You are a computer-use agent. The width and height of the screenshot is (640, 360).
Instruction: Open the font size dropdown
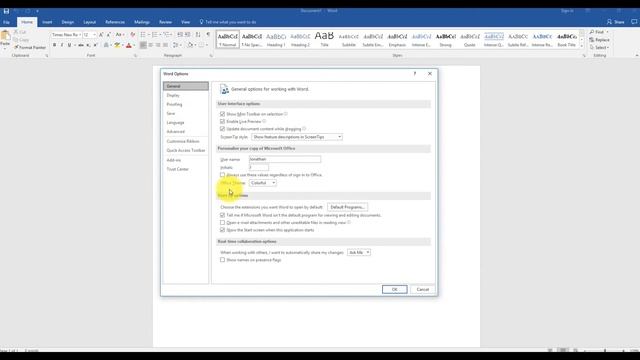point(95,35)
